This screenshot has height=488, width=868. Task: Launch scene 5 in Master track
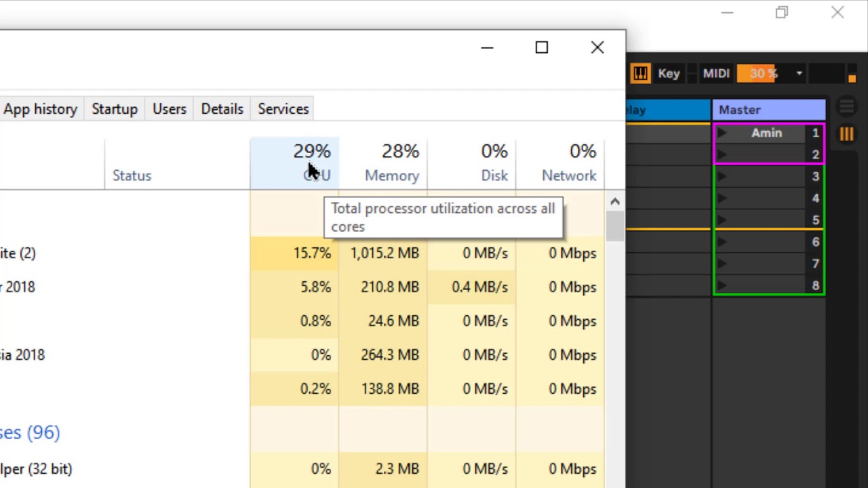click(722, 220)
